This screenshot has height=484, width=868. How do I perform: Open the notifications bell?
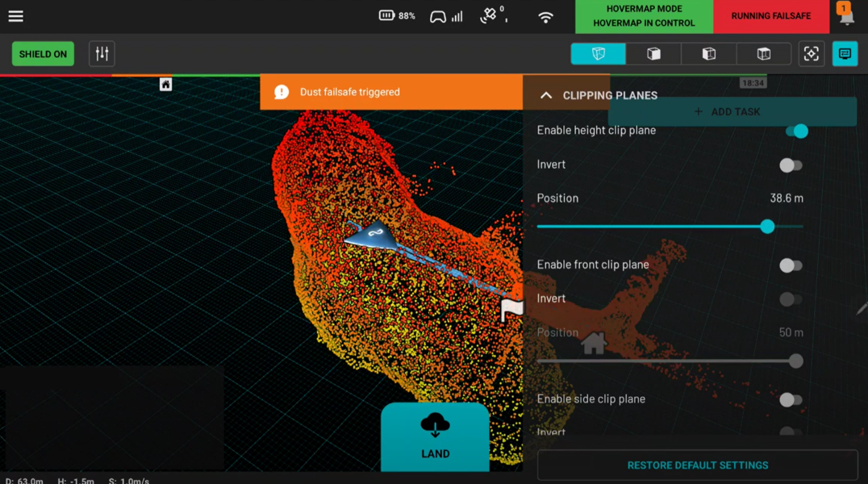coord(846,16)
